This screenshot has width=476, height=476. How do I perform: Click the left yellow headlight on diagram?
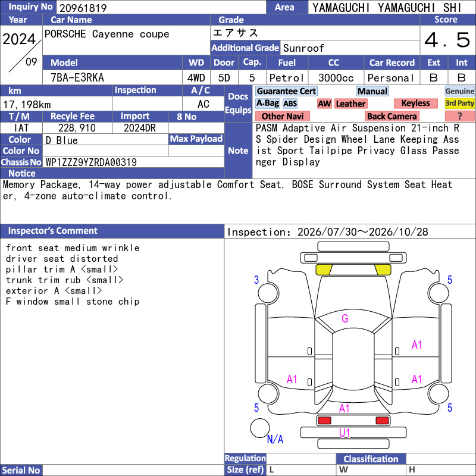tap(324, 270)
